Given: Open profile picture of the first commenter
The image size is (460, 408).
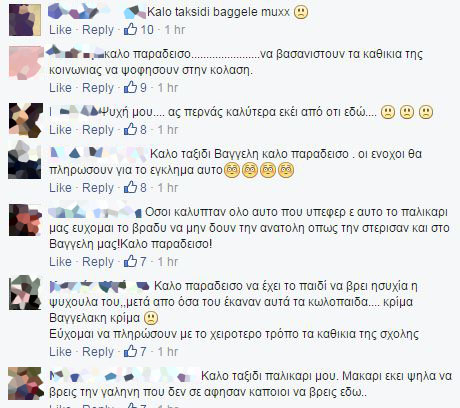Looking at the screenshot, I should click(x=25, y=20).
